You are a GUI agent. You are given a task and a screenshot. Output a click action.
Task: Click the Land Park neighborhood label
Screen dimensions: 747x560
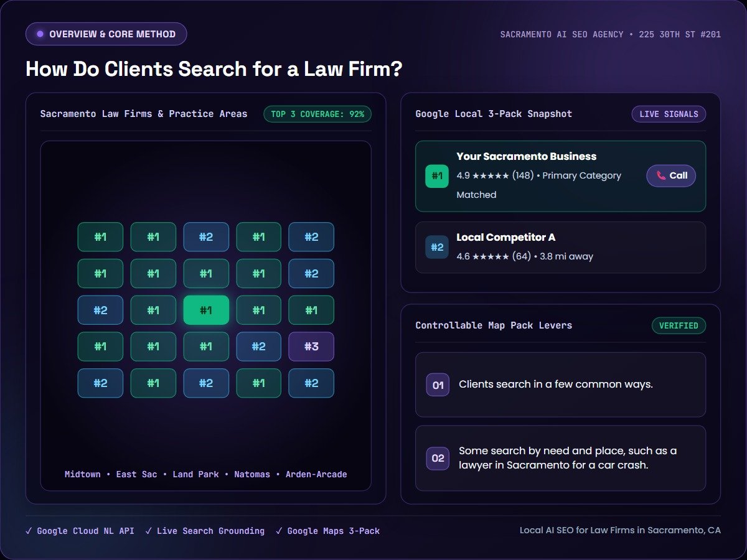[195, 474]
